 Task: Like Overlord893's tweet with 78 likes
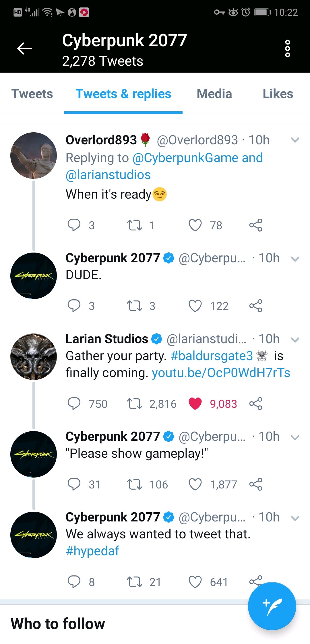tap(195, 225)
